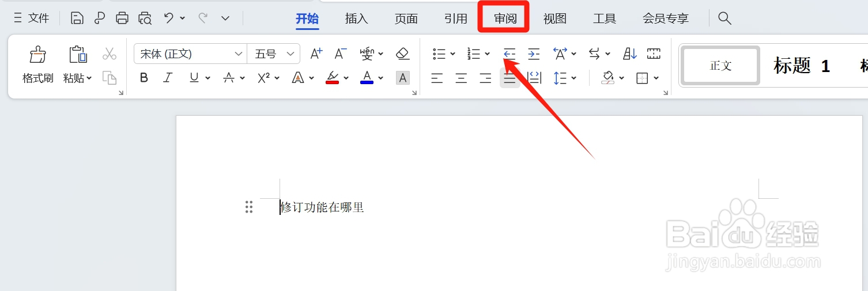This screenshot has width=868, height=291.
Task: Click the Save icon in quick access bar
Action: (x=77, y=18)
